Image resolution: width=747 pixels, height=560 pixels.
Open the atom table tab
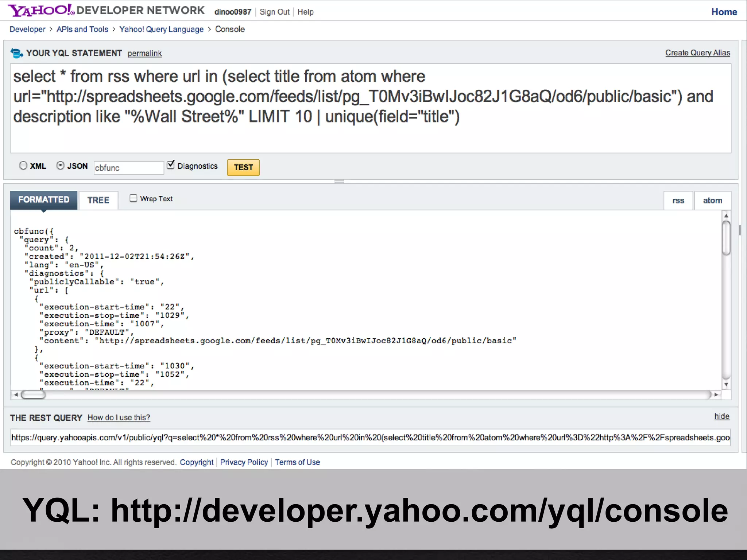[713, 201]
